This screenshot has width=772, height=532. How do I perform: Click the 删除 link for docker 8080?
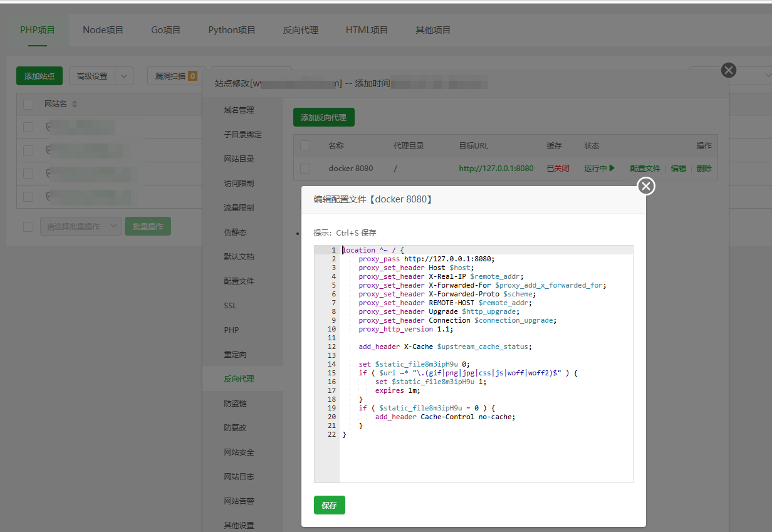(704, 169)
